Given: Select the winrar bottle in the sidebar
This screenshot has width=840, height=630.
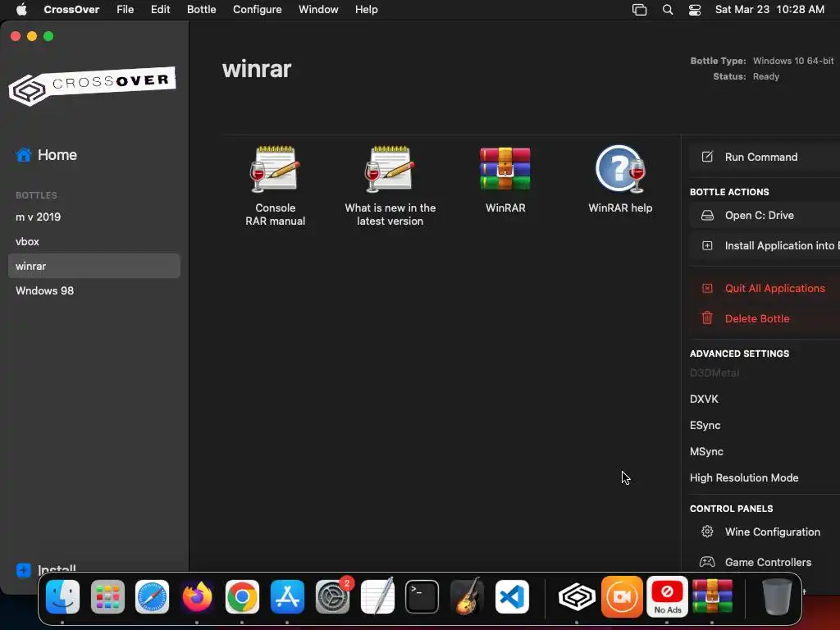Looking at the screenshot, I should (x=94, y=267).
